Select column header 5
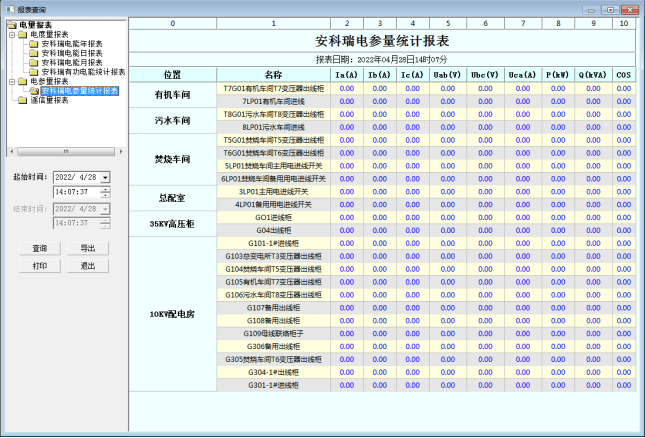This screenshot has width=645, height=438. point(448,23)
